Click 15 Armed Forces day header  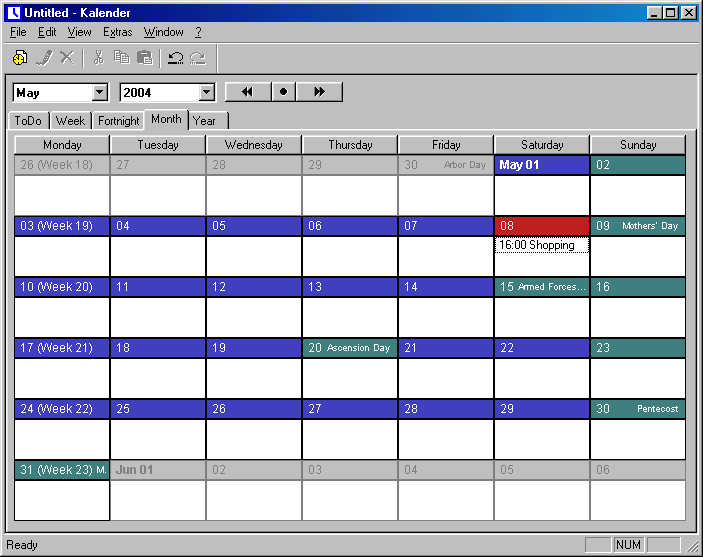click(542, 287)
